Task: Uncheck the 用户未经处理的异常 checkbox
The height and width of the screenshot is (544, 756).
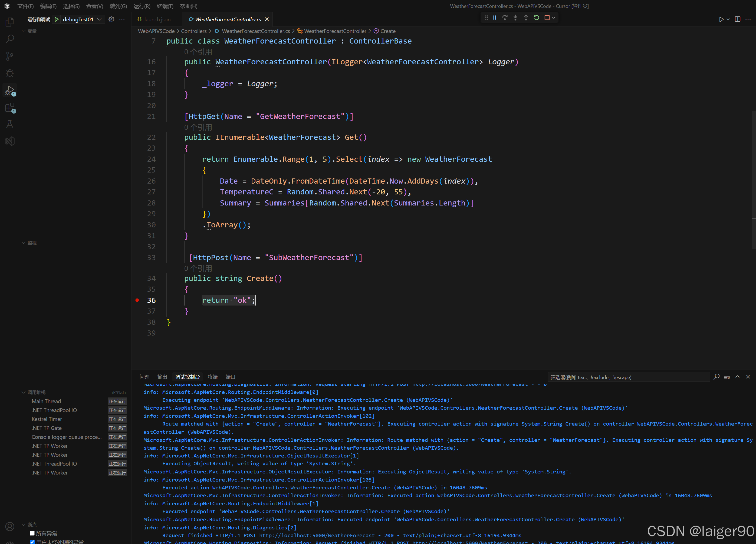Action: [x=32, y=542]
